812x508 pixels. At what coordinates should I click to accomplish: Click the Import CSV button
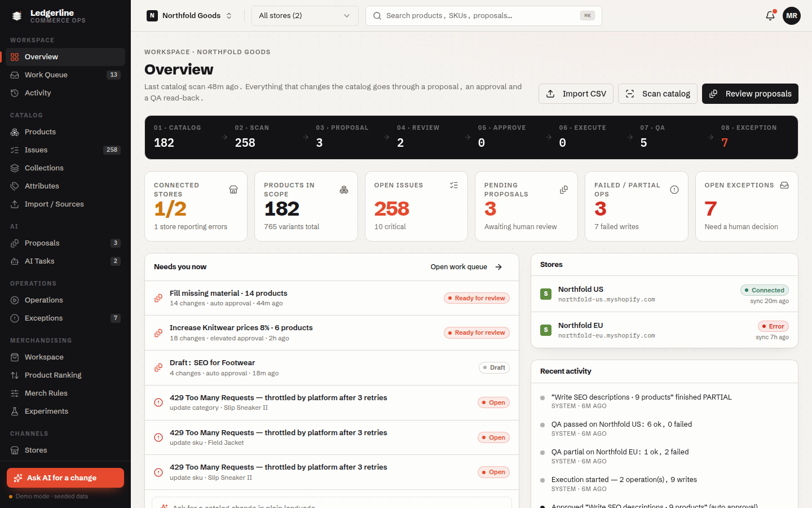click(576, 94)
